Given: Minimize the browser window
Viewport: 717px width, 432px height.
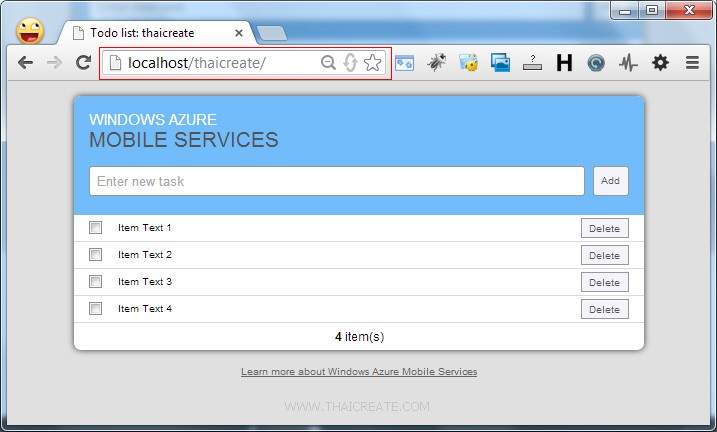Looking at the screenshot, I should click(x=625, y=10).
